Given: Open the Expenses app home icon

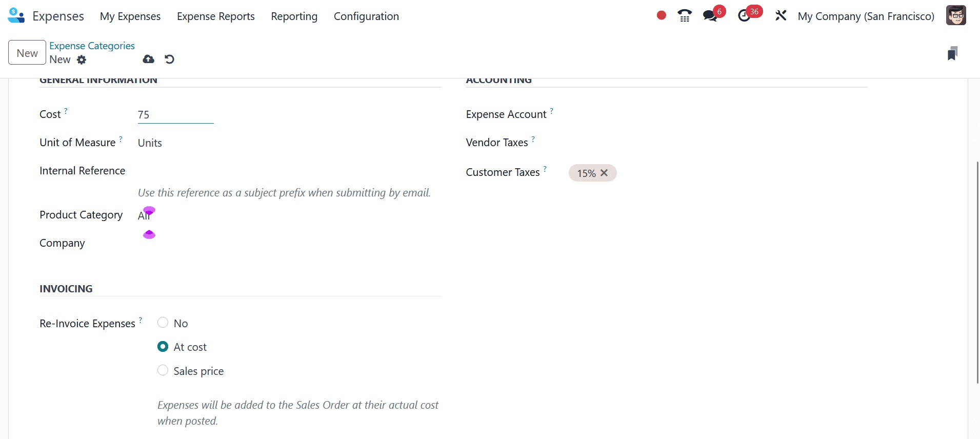Looking at the screenshot, I should point(16,16).
